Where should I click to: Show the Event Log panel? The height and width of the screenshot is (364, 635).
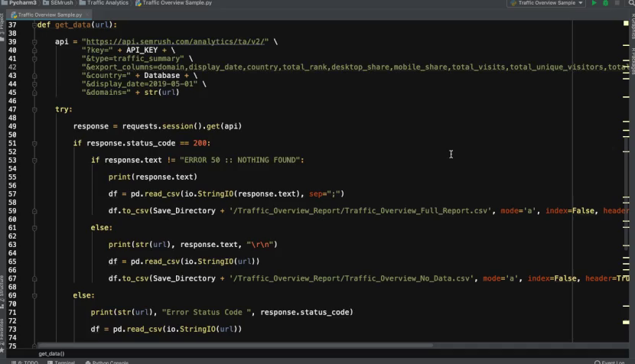pos(612,362)
